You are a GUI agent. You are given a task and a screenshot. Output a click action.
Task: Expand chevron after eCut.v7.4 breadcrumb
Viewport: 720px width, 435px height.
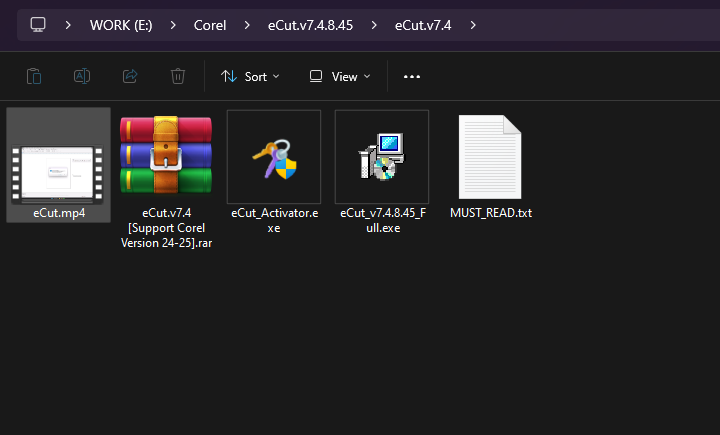[473, 25]
